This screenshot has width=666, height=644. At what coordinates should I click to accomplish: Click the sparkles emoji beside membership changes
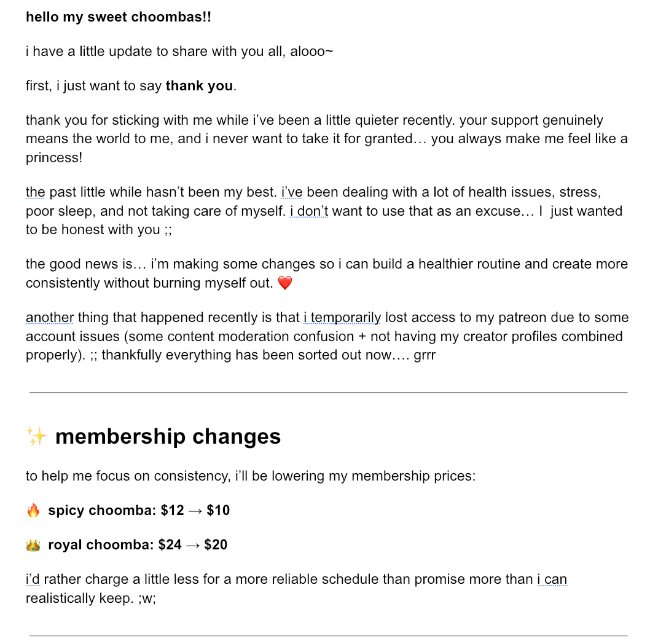point(36,436)
